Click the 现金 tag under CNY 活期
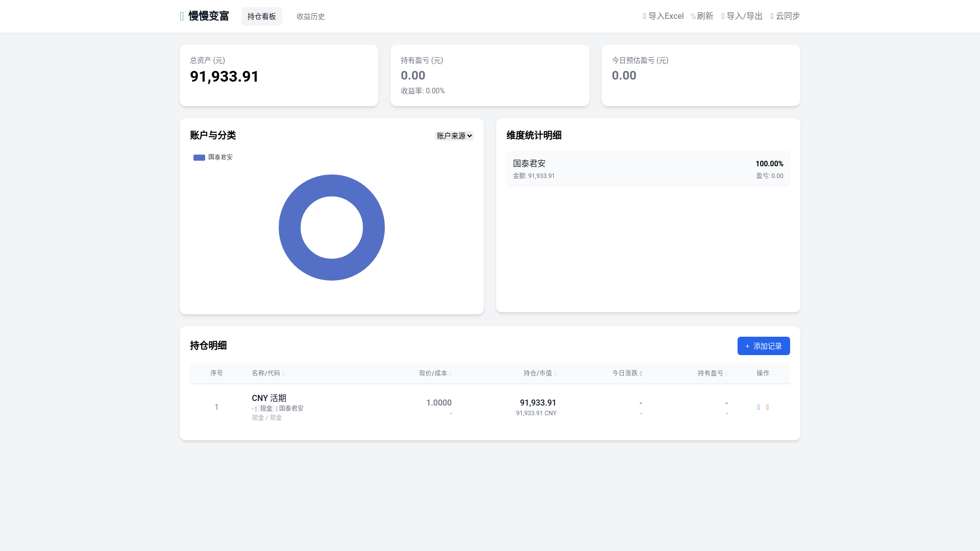The width and height of the screenshot is (980, 551). (x=266, y=408)
